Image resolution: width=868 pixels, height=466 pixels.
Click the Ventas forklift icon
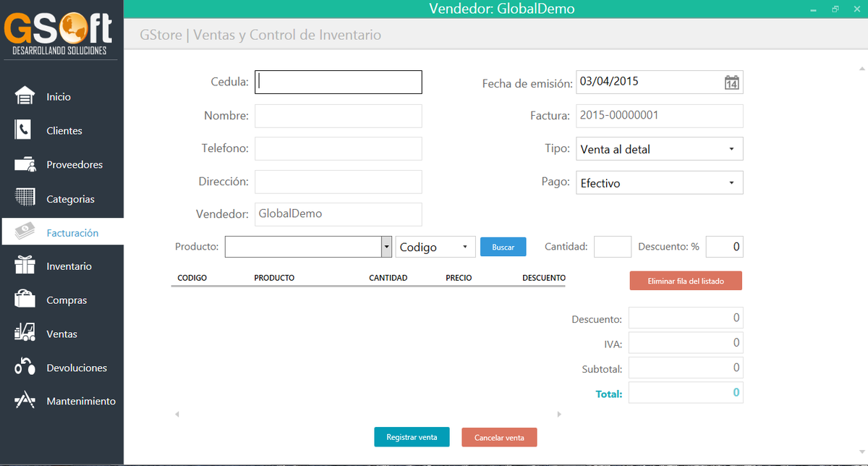25,333
